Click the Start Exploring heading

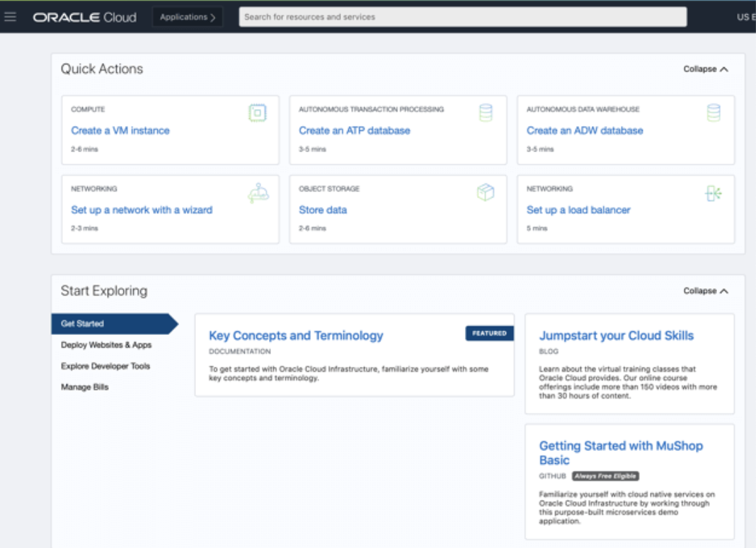click(103, 291)
